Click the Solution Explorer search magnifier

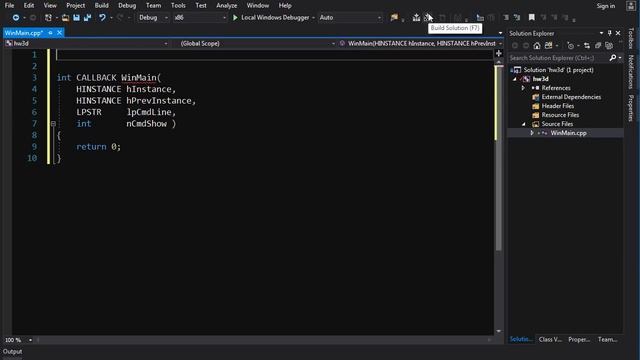click(613, 58)
